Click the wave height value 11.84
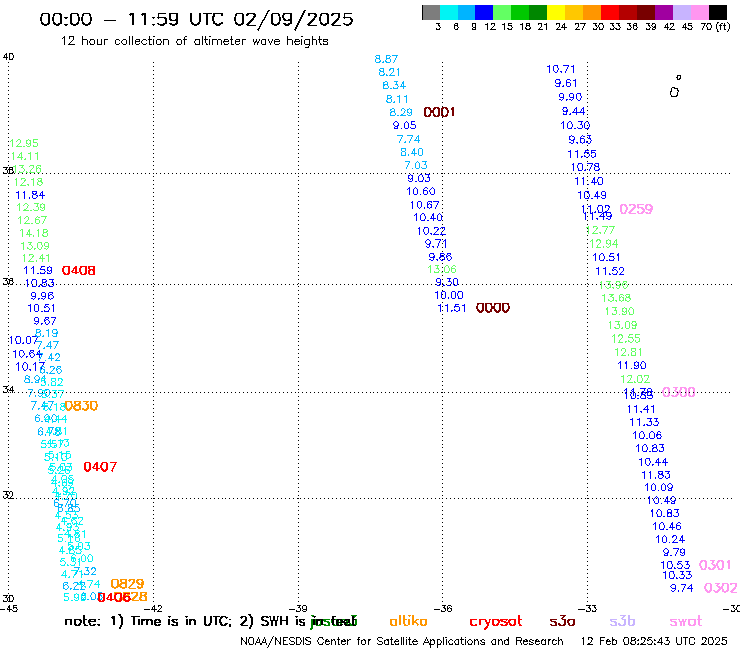 (30, 195)
